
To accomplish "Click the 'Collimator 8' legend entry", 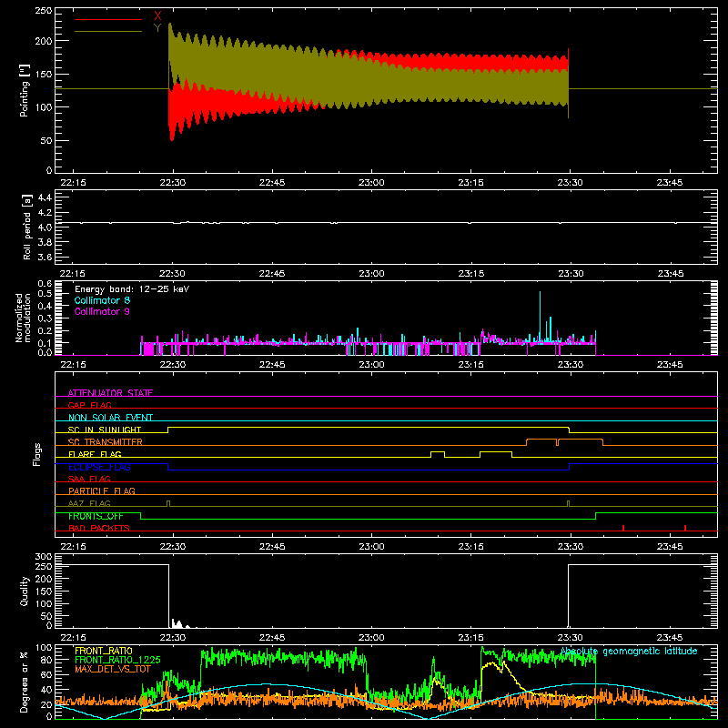I will coord(102,300).
